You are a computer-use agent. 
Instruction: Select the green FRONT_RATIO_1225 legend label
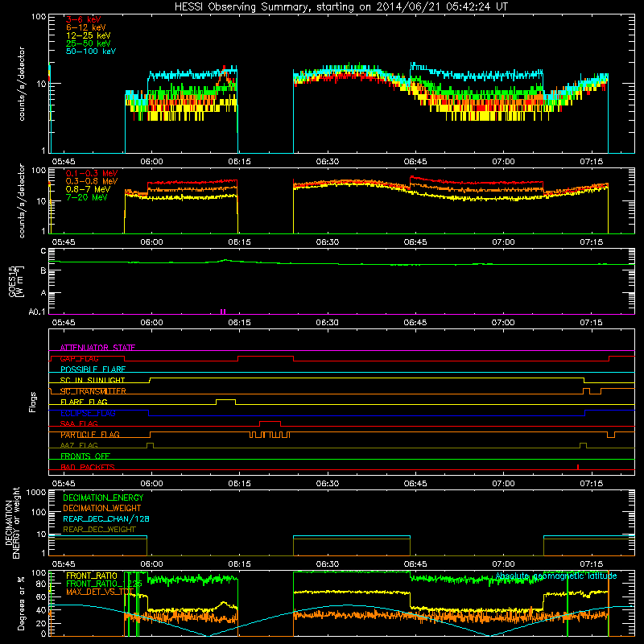[x=104, y=584]
